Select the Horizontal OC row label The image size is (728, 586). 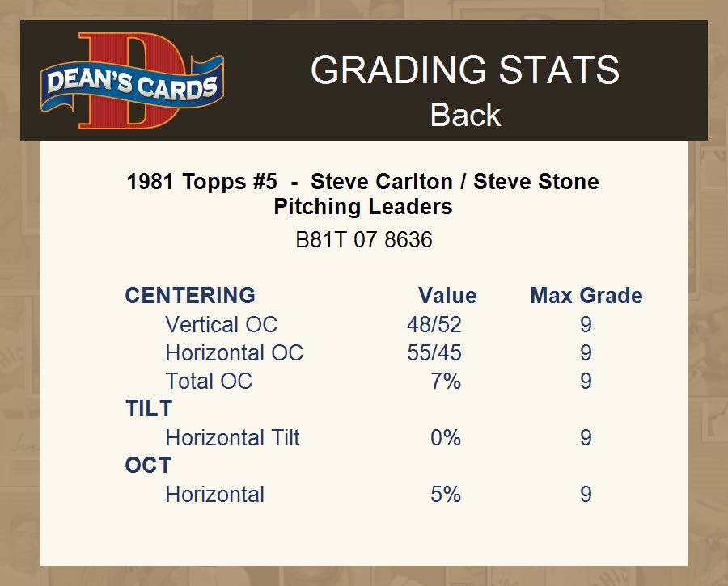(234, 353)
